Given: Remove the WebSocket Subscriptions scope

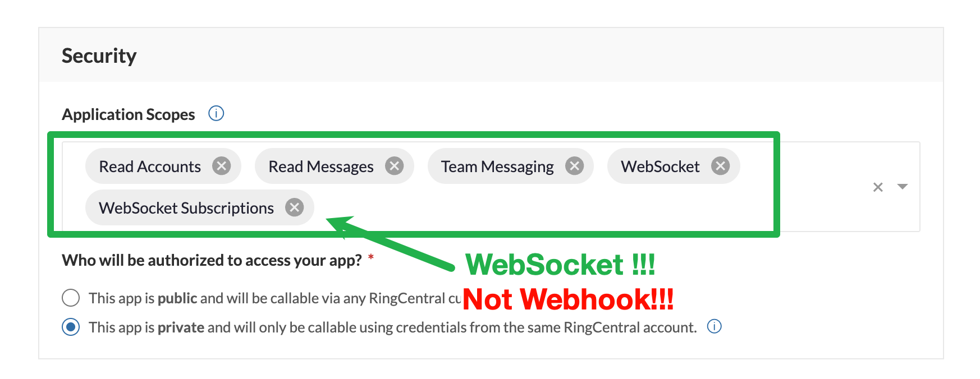Looking at the screenshot, I should coord(294,207).
